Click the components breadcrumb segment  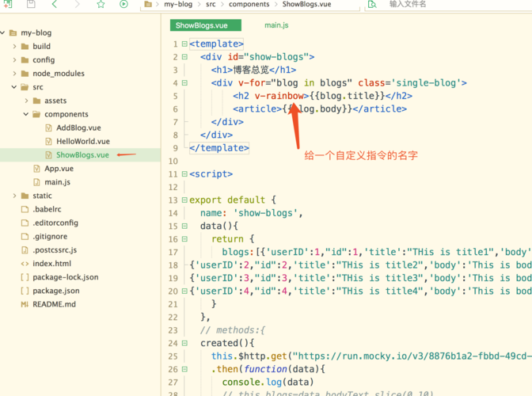click(x=249, y=4)
